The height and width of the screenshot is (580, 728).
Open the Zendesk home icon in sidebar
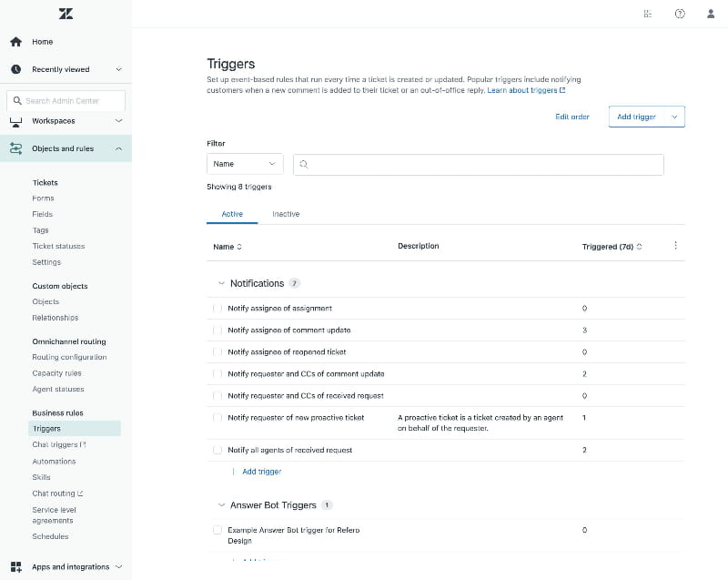65,14
